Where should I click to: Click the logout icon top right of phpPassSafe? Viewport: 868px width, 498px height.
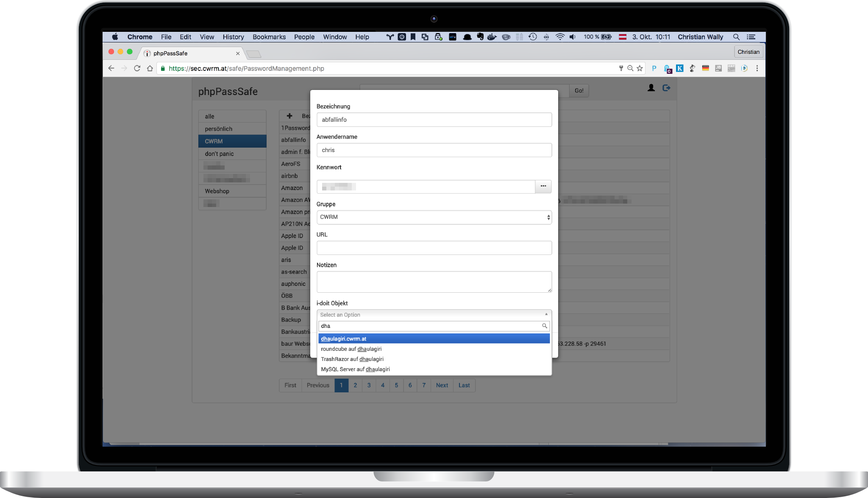[667, 88]
